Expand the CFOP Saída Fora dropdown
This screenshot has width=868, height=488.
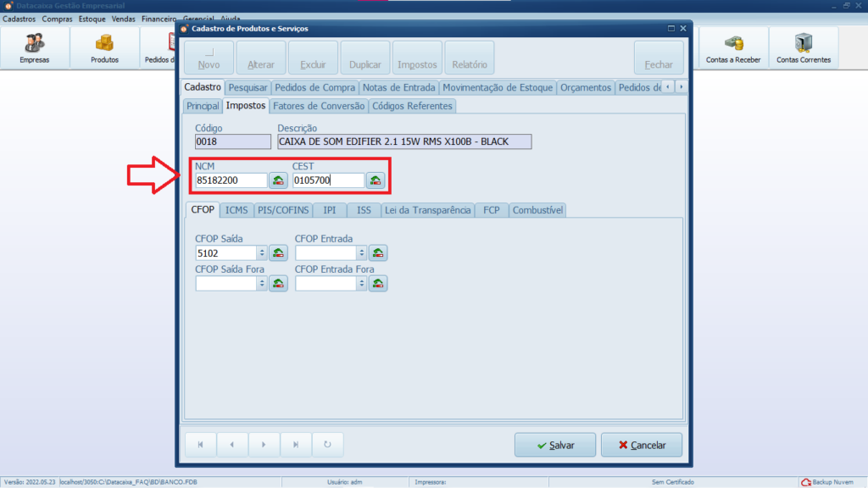tap(262, 284)
